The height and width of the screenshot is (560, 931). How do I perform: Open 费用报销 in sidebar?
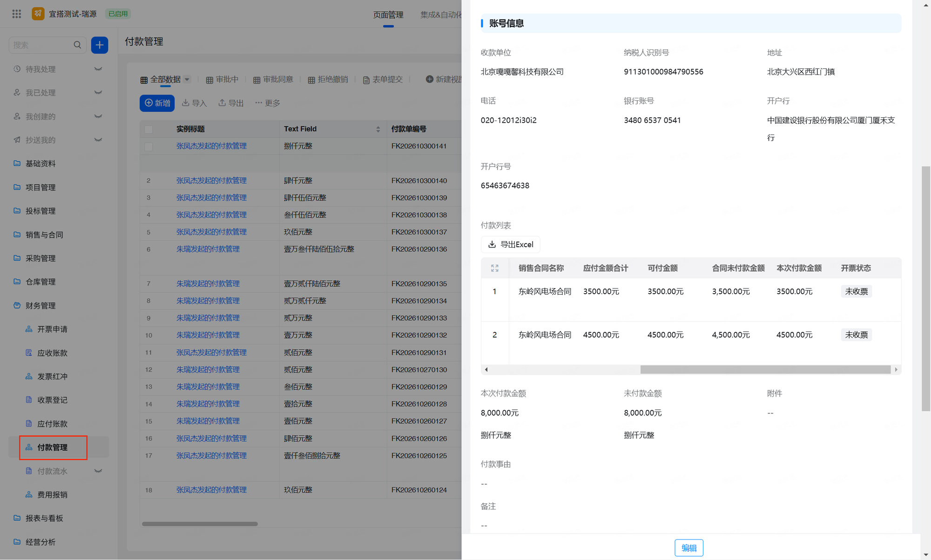point(52,494)
